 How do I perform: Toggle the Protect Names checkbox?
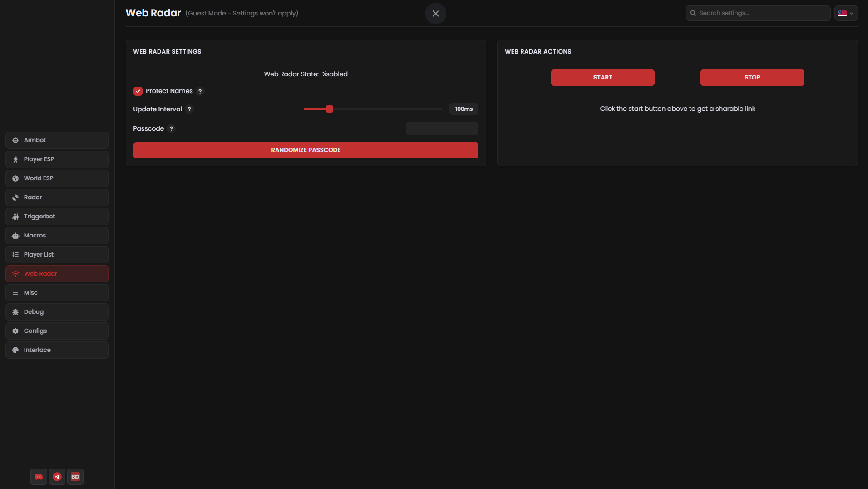pos(138,91)
